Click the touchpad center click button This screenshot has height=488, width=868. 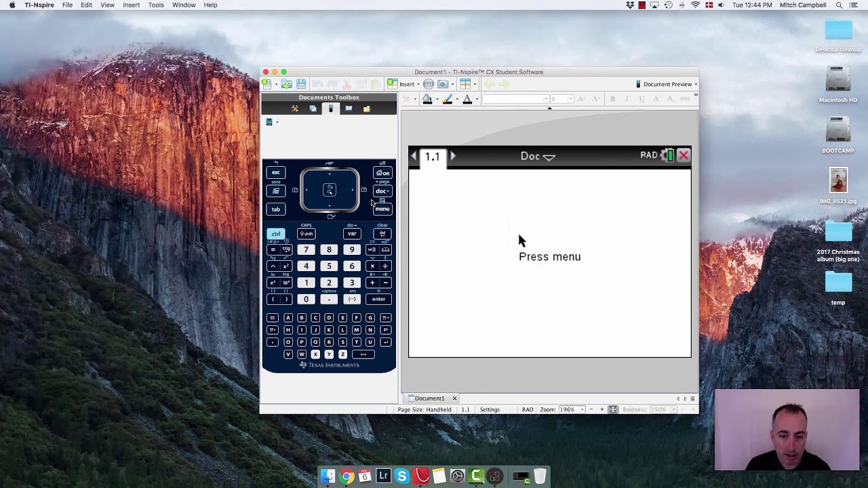click(x=330, y=190)
